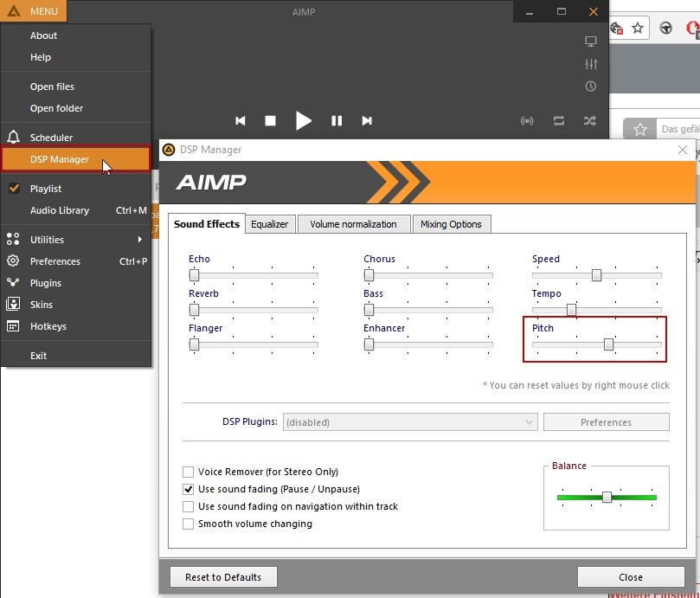Open the Volume normalization tab
Screen dimensions: 700x598
(353, 224)
